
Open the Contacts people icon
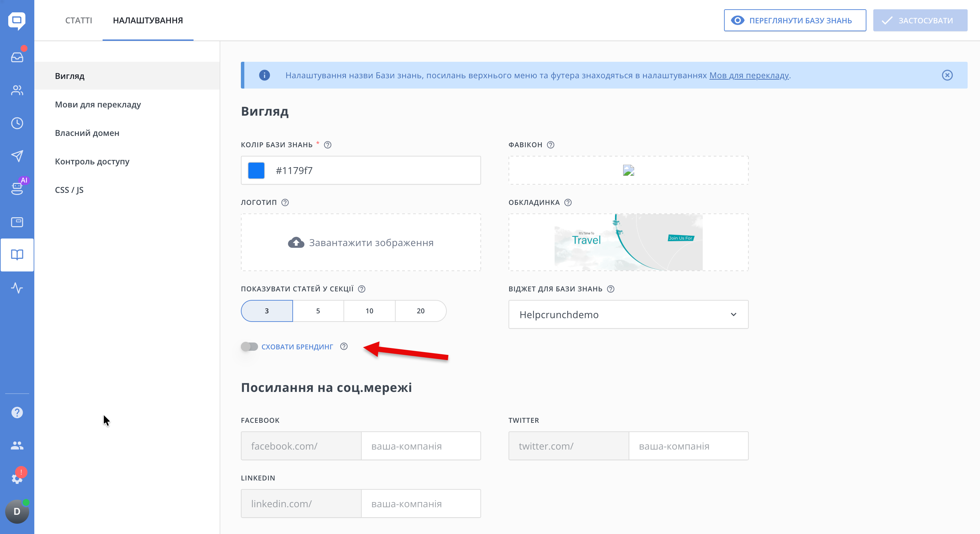click(17, 90)
